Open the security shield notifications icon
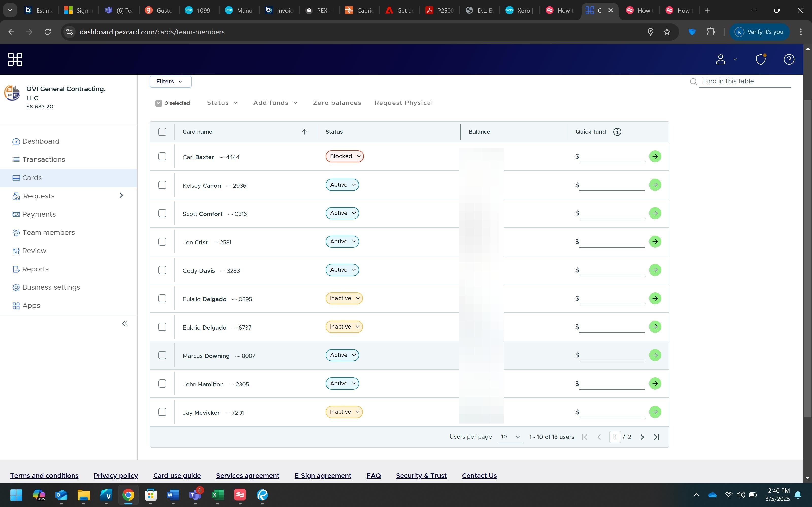Screen dimensions: 812x507 [760, 59]
